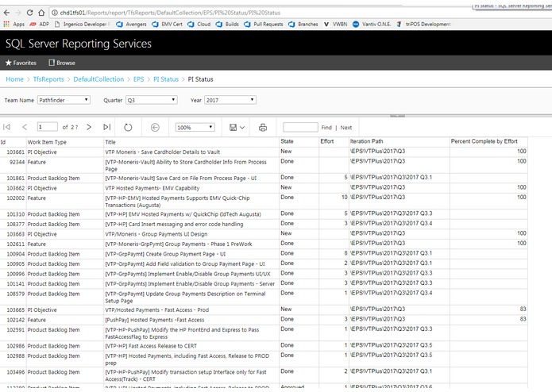Viewport: 552px width, 392px height.
Task: Go to Home in the breadcrumb
Action: point(14,79)
